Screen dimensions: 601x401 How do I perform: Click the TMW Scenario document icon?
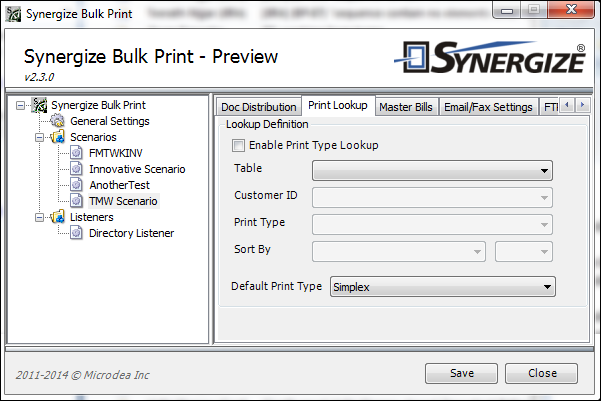76,201
